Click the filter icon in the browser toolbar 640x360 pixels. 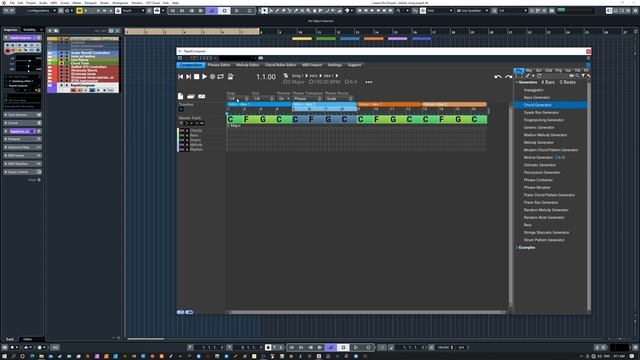(583, 76)
